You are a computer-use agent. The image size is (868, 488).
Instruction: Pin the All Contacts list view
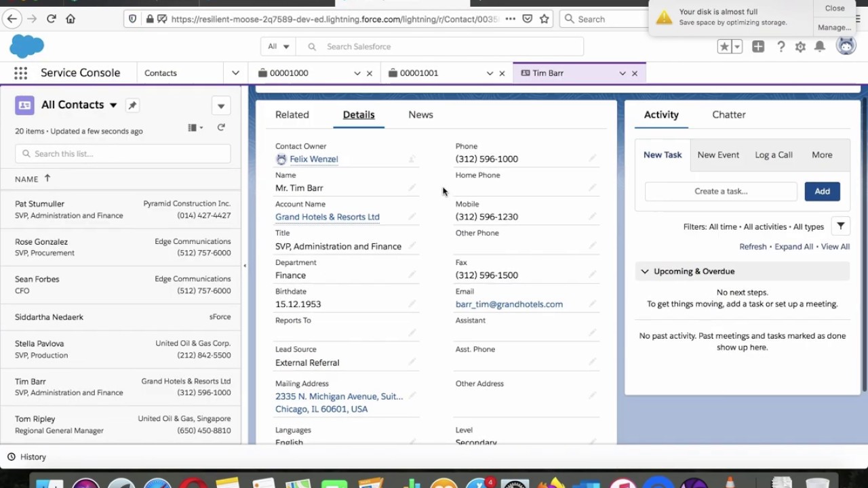click(132, 105)
